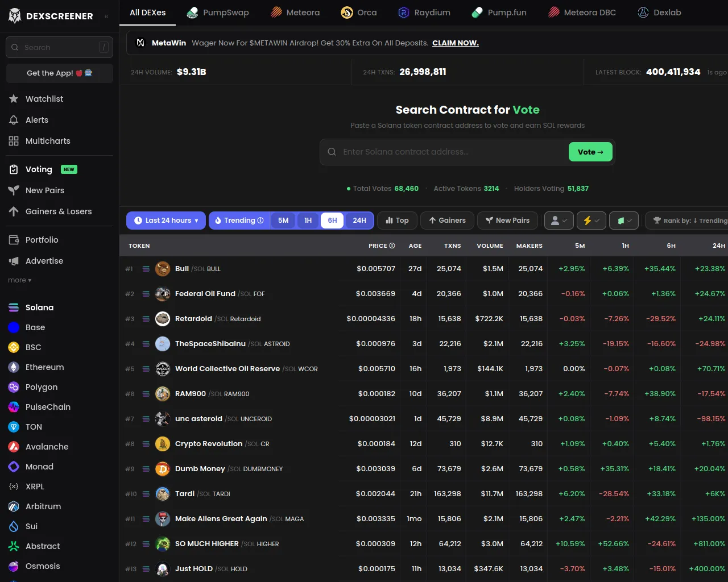Image resolution: width=728 pixels, height=582 pixels.
Task: Select the 1H trending timeframe
Action: pyautogui.click(x=308, y=221)
